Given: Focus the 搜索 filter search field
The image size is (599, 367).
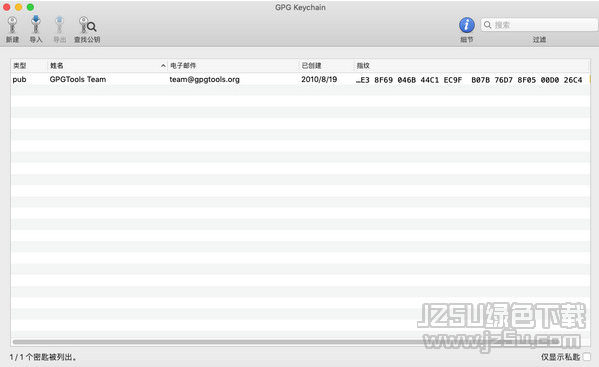Looking at the screenshot, I should (x=539, y=25).
